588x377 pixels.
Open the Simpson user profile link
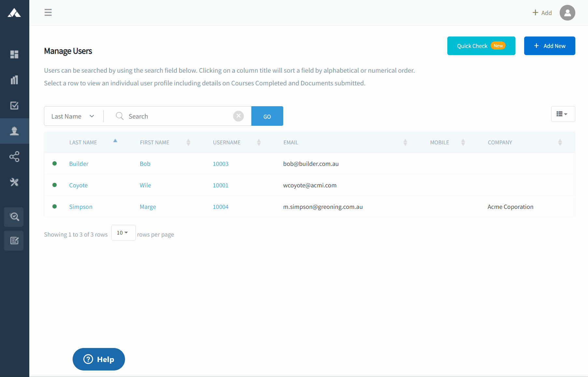[x=81, y=207]
